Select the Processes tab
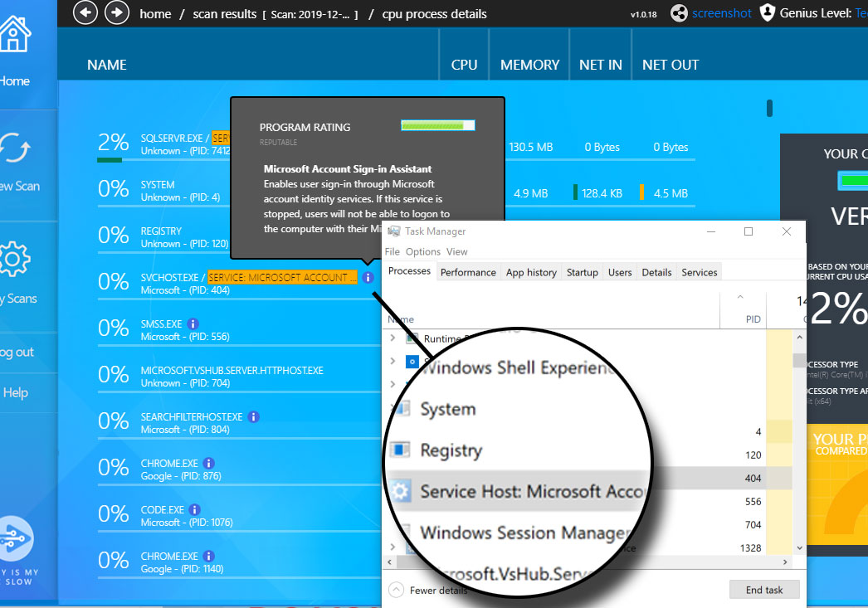Viewport: 868px width, 608px height. click(x=409, y=271)
